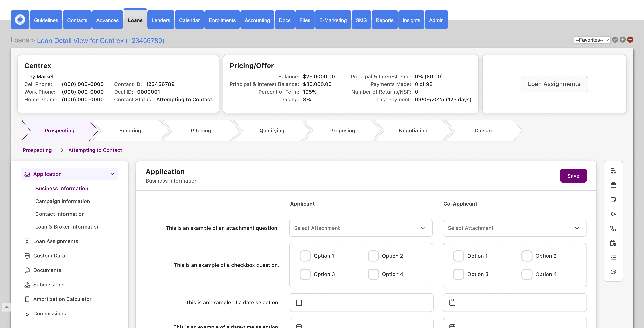Screen dimensions: 644x328
Task: Check Applicant Option 3 checkbox
Action: pos(305,274)
